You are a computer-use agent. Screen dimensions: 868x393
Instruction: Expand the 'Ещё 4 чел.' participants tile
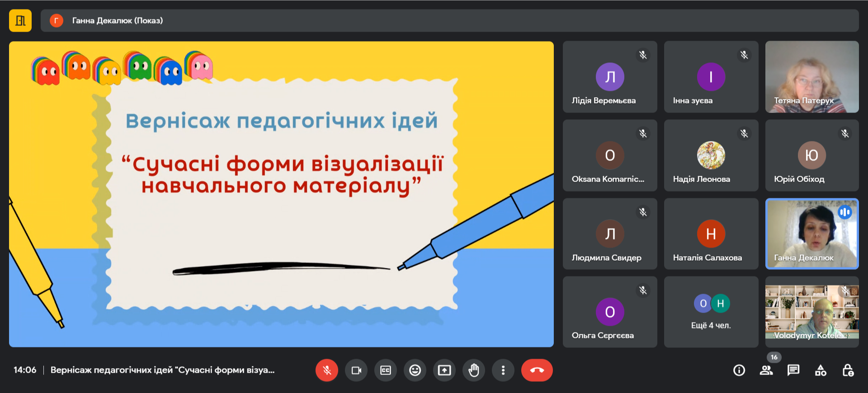point(711,312)
